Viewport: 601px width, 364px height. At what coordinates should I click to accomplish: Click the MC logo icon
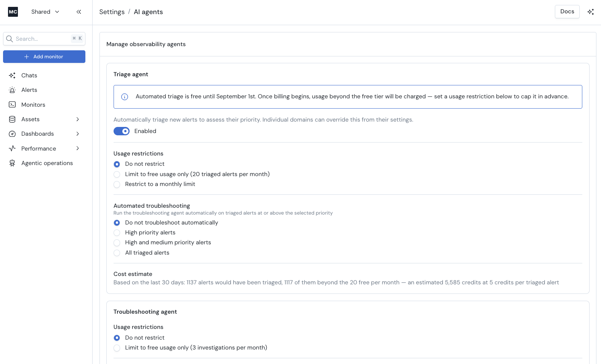[13, 12]
